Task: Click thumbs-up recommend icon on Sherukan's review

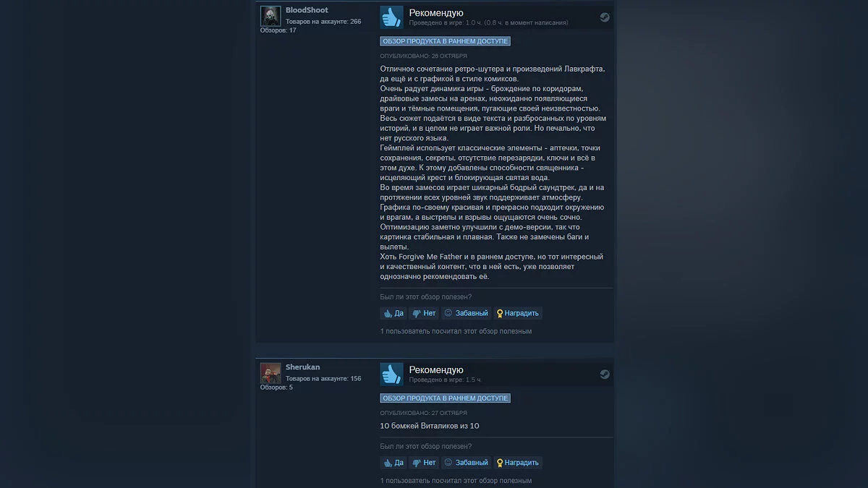Action: (x=391, y=374)
